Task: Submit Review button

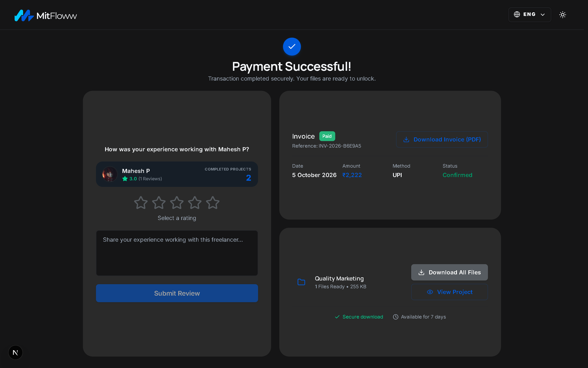Action: click(x=177, y=293)
